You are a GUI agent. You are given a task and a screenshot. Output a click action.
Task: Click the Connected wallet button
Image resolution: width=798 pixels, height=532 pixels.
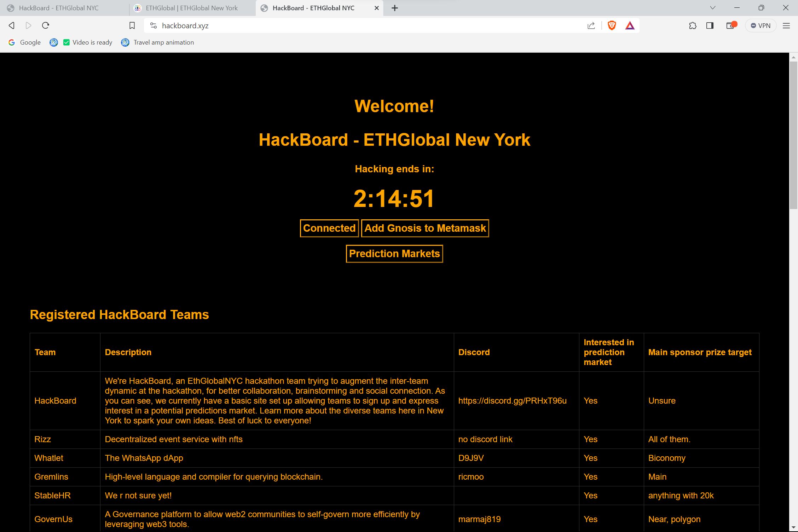point(329,228)
